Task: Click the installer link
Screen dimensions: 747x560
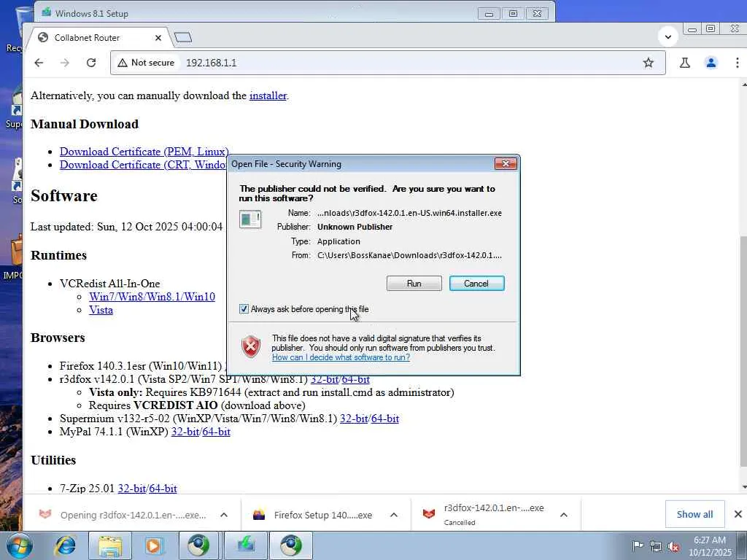Action: pyautogui.click(x=268, y=96)
